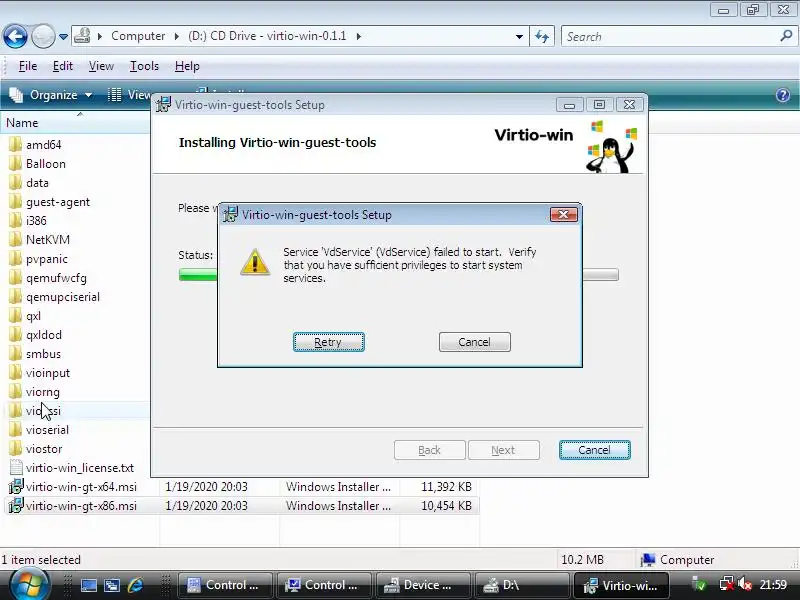This screenshot has height=600, width=800.
Task: Open the Edit menu
Action: [63, 66]
